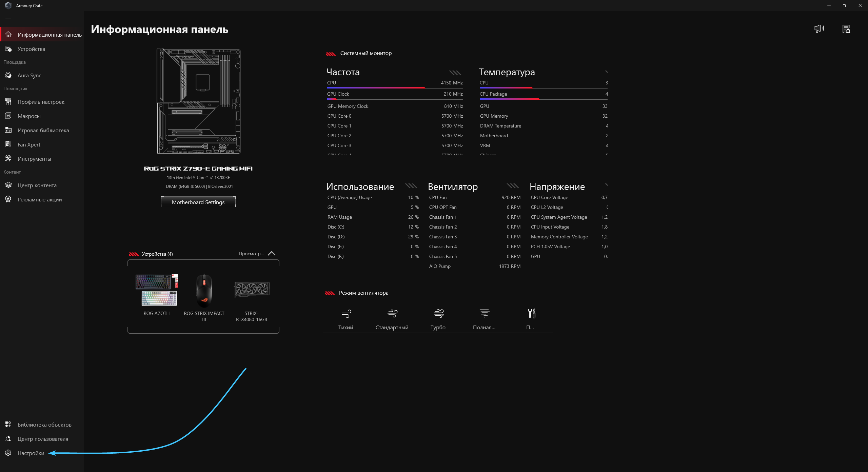The width and height of the screenshot is (868, 472).
Task: Click the Центр контента layers icon
Action: 8,185
